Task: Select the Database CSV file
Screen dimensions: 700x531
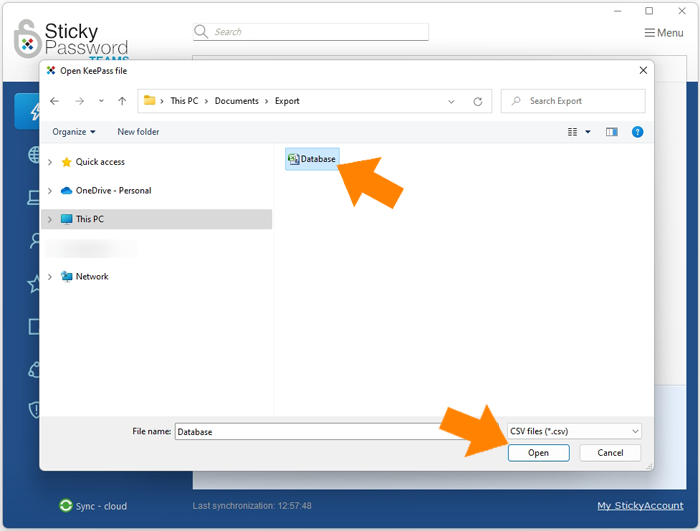Action: [x=311, y=159]
